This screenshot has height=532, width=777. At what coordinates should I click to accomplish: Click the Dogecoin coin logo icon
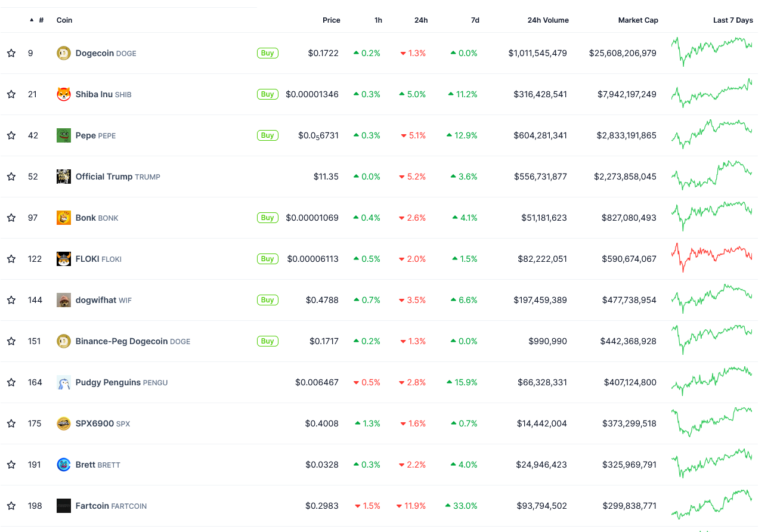63,53
